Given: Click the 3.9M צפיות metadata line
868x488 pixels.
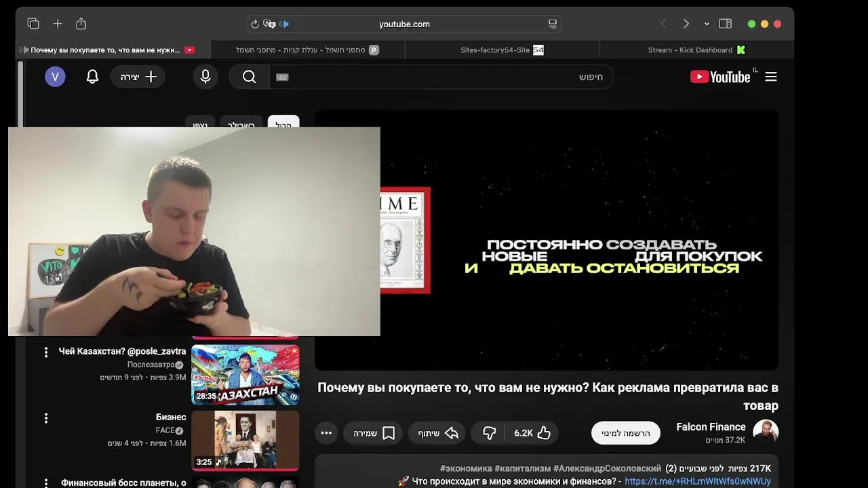Looking at the screenshot, I should coord(143,378).
